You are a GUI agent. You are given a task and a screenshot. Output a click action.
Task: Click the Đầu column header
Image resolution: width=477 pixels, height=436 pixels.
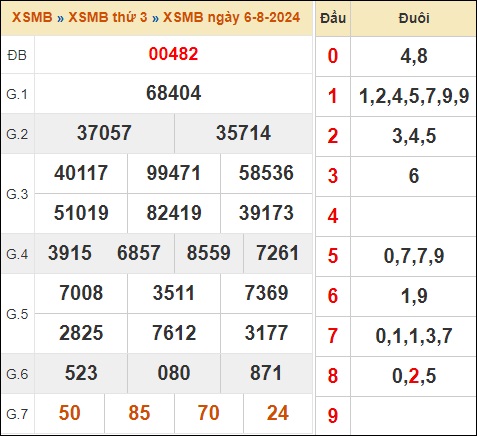[333, 18]
